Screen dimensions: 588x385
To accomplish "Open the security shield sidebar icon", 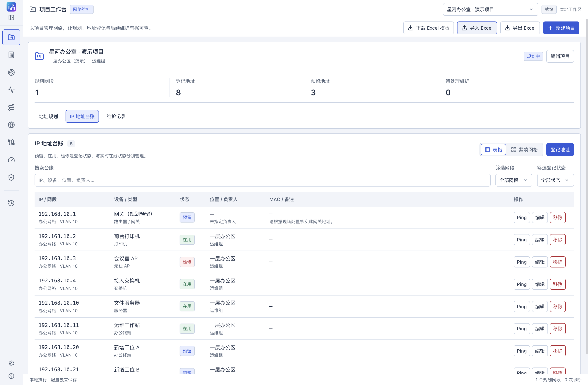I will [11, 177].
